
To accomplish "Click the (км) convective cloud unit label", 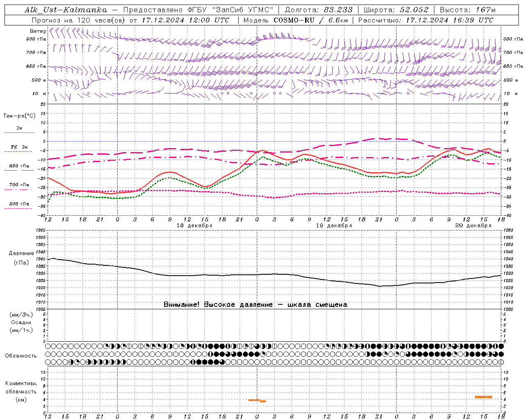I will tap(21, 399).
